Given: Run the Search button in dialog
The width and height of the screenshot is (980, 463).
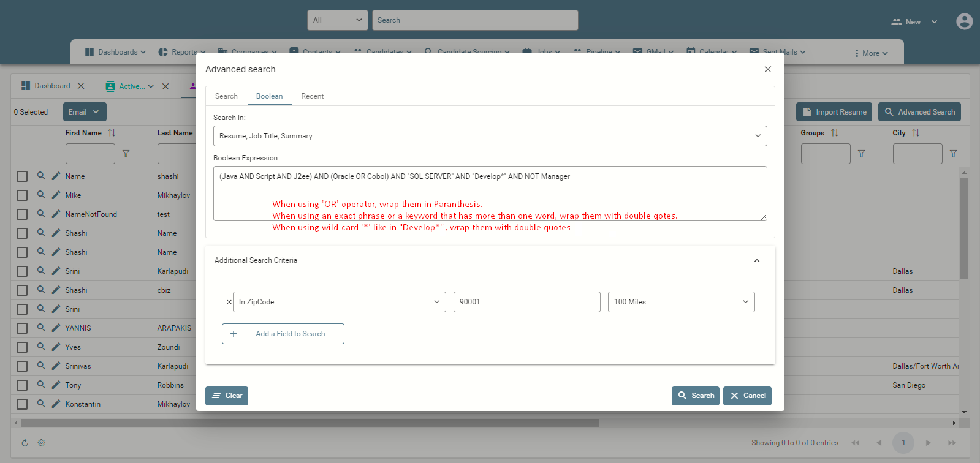Looking at the screenshot, I should 696,396.
